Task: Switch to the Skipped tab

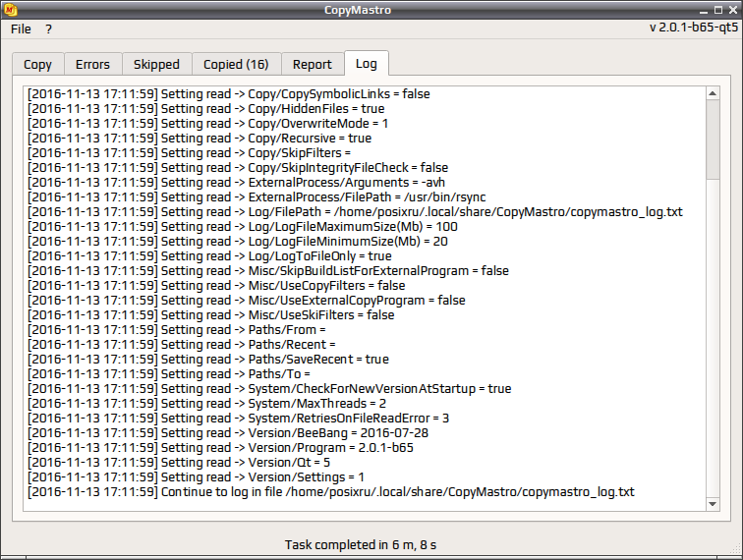Action: [x=156, y=65]
